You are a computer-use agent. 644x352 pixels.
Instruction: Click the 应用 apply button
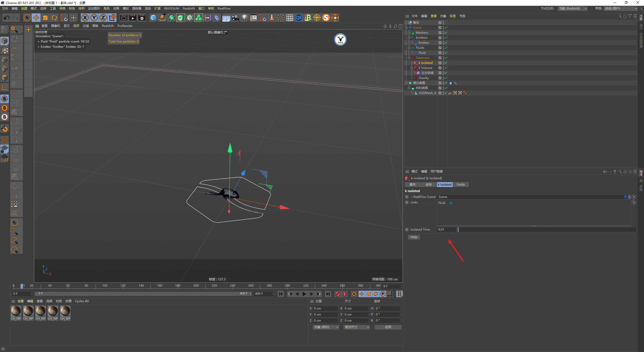[388, 327]
